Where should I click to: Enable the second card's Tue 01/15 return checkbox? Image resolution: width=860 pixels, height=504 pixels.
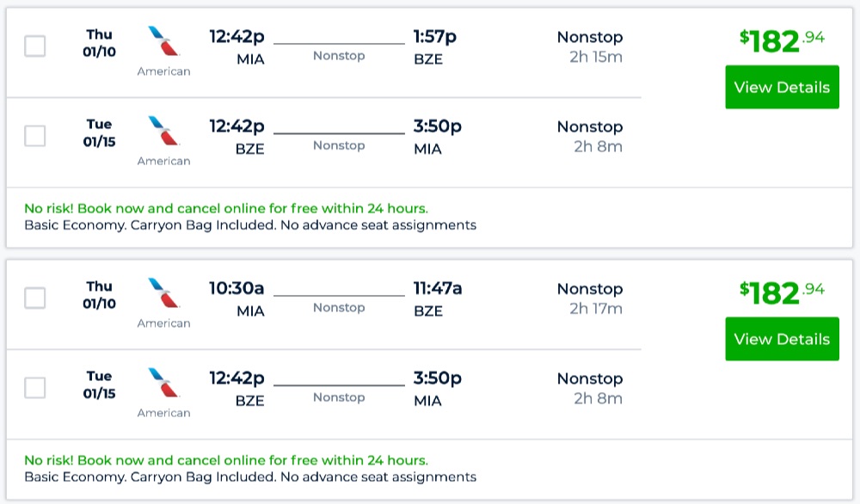(x=35, y=388)
